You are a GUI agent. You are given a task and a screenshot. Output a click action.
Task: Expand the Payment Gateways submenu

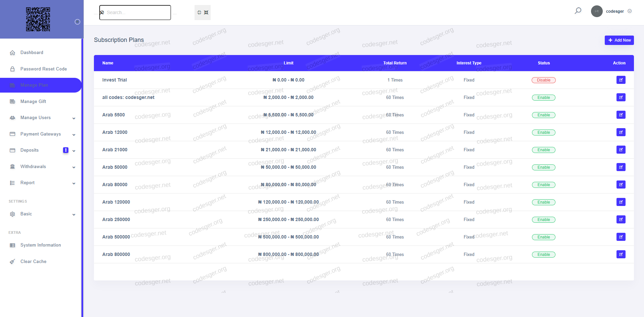coord(74,135)
